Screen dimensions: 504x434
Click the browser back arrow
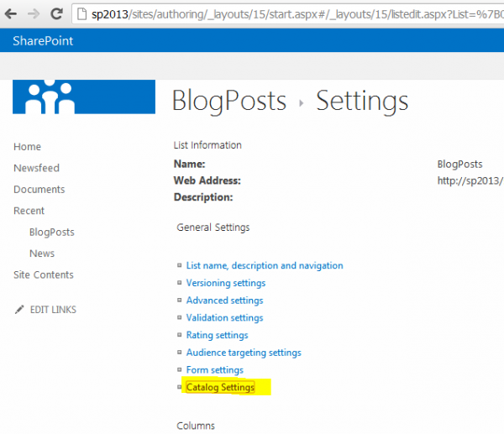12,14
